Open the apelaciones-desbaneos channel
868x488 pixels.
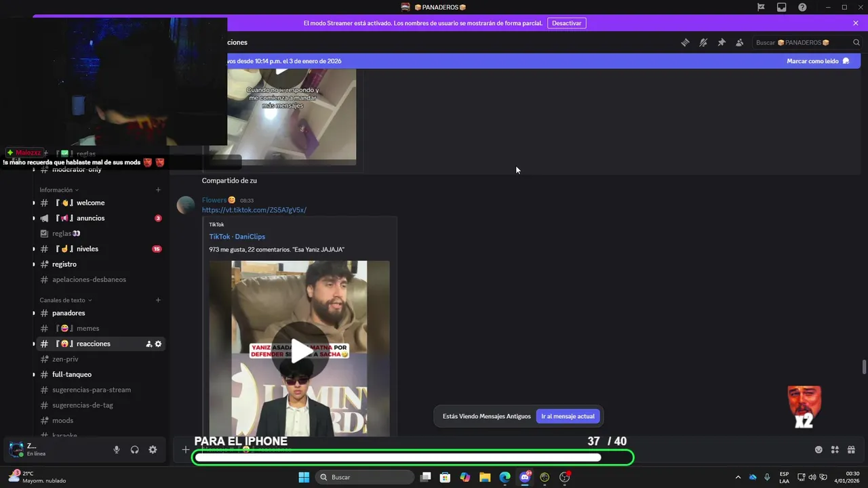click(100, 279)
